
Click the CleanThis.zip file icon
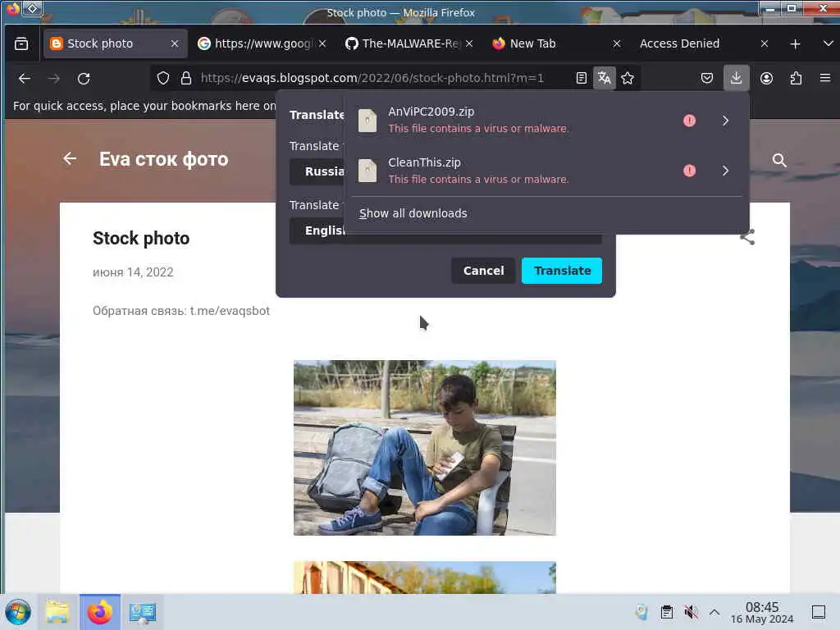(x=367, y=171)
